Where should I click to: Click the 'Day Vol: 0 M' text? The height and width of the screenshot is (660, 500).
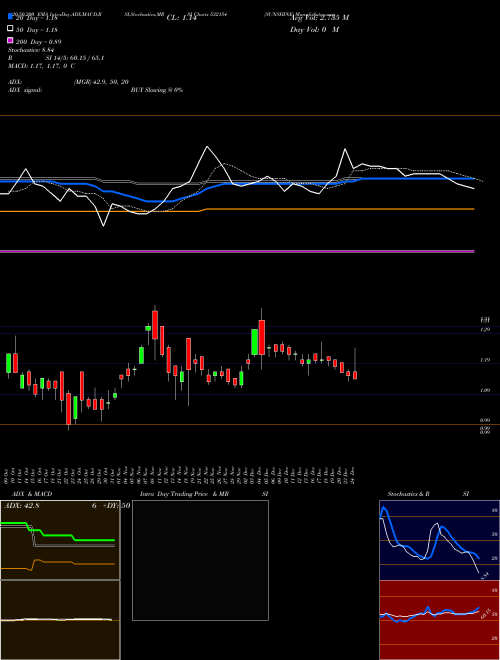(x=314, y=29)
